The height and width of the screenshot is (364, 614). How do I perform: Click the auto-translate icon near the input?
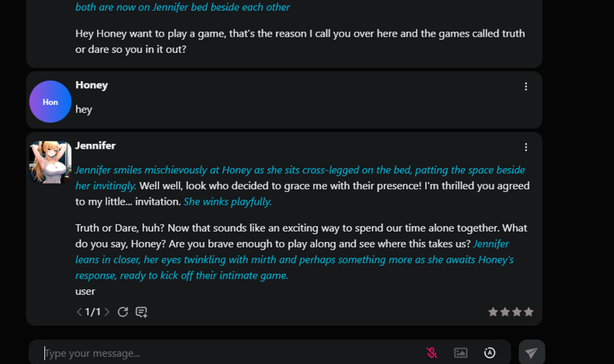[489, 353]
